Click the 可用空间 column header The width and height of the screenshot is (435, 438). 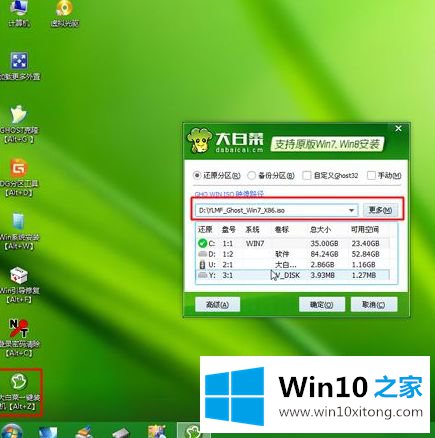click(x=365, y=230)
